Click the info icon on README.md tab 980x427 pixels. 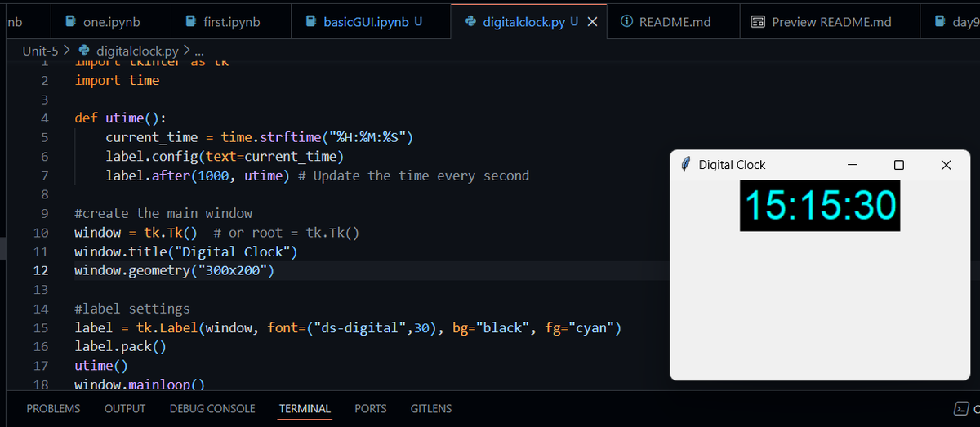626,22
